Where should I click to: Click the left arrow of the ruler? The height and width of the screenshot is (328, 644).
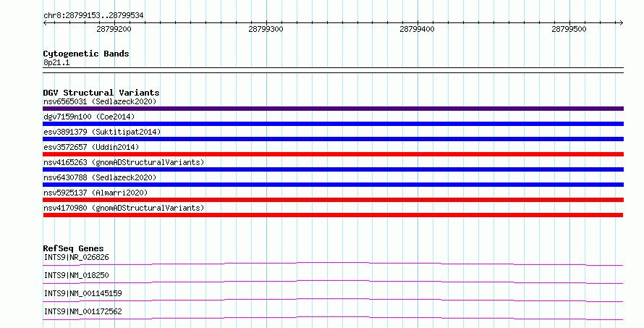(45, 23)
